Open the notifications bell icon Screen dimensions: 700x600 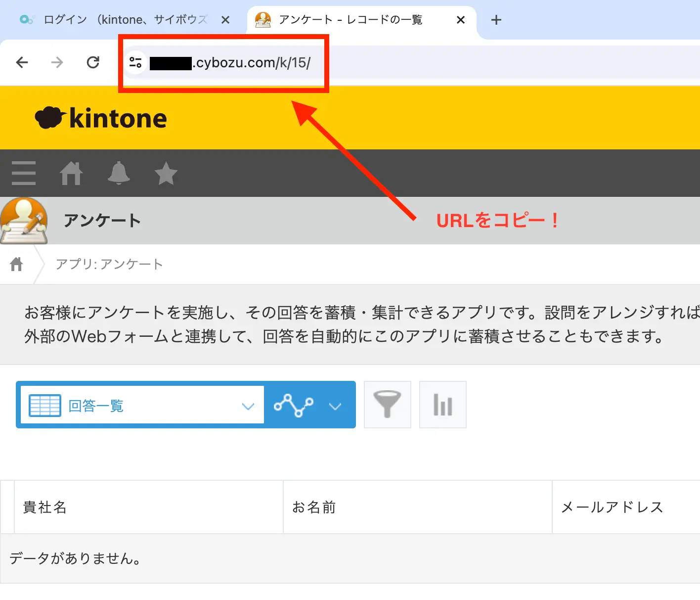click(119, 173)
